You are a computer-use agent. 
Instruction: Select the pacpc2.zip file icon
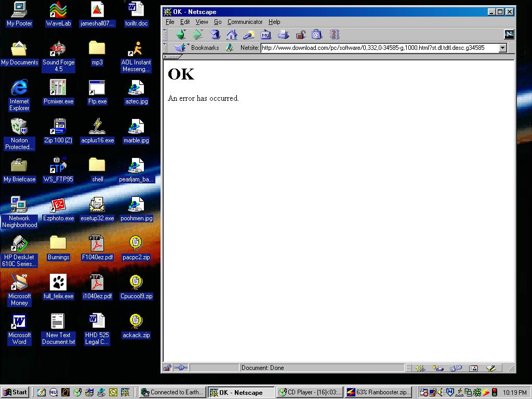click(x=136, y=248)
